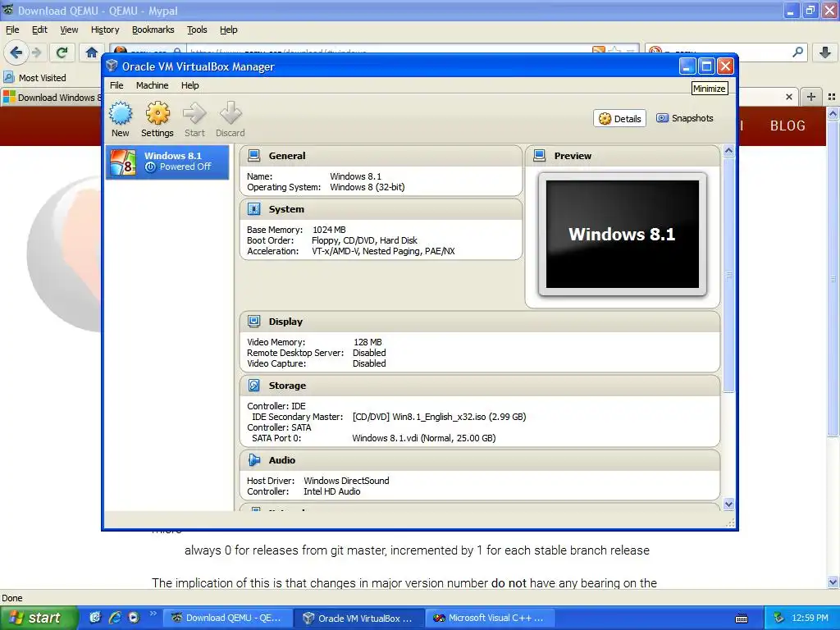Click the Mypal search input field
The image size is (840, 630).
pos(726,52)
